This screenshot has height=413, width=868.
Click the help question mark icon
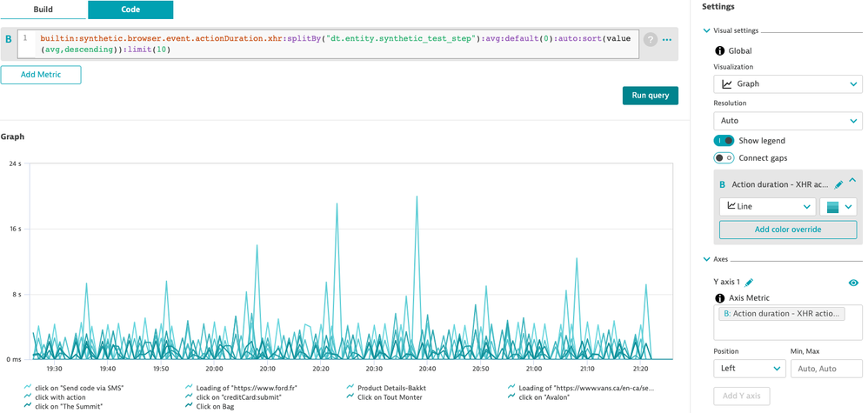pos(650,39)
